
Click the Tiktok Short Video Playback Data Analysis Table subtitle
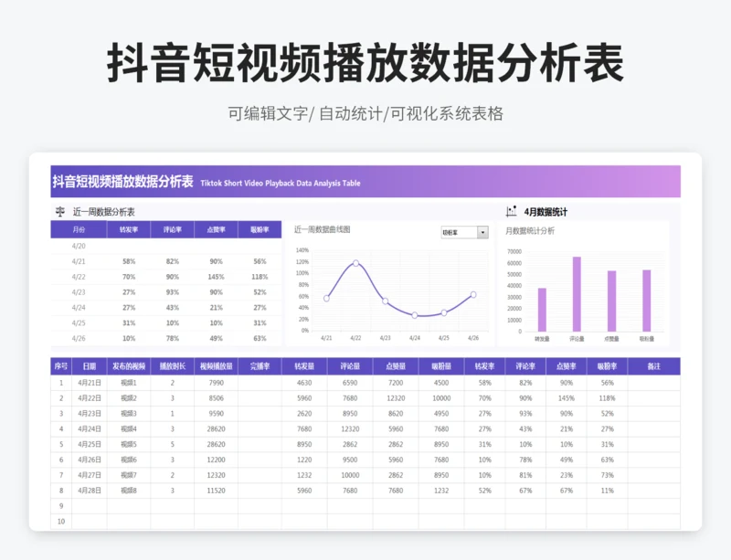(x=281, y=184)
